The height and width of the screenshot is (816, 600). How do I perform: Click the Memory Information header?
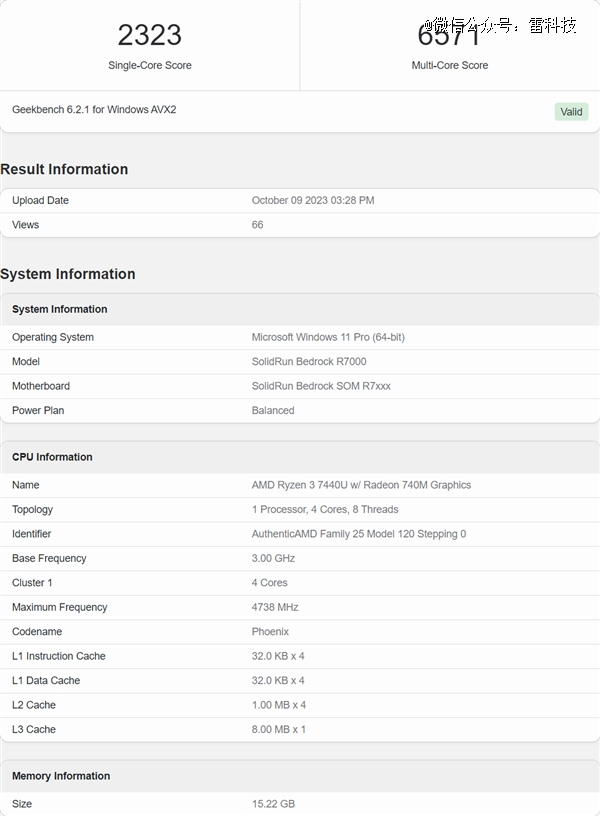pos(58,776)
